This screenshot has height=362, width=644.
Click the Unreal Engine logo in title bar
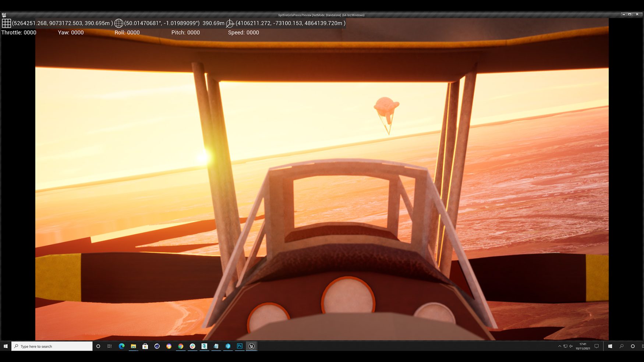pos(4,15)
